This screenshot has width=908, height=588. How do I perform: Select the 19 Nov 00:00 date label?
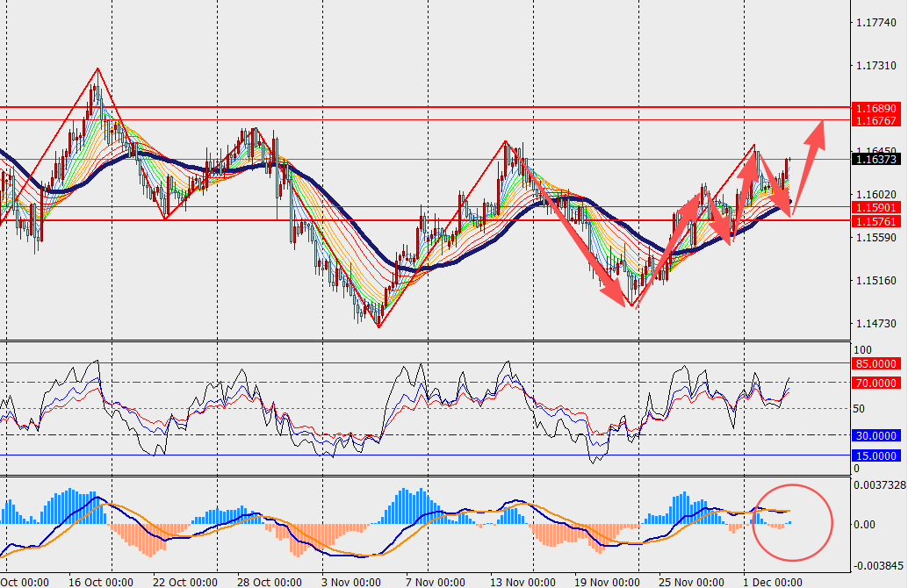(606, 581)
